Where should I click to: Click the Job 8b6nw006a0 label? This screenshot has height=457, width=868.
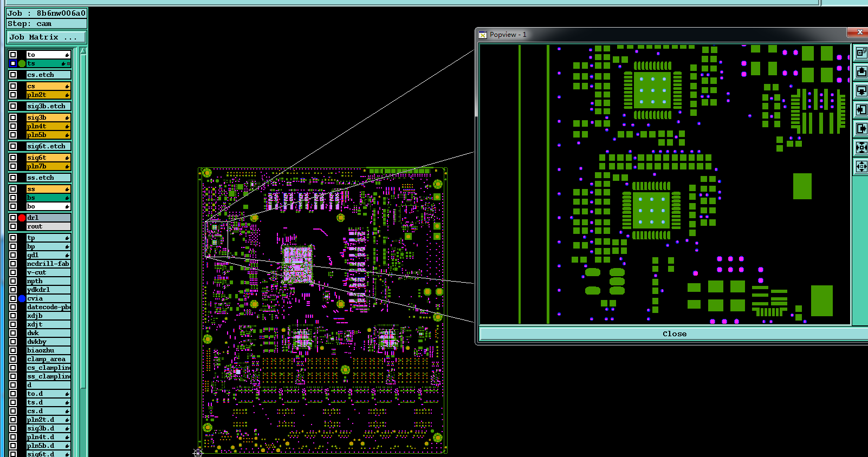click(47, 13)
